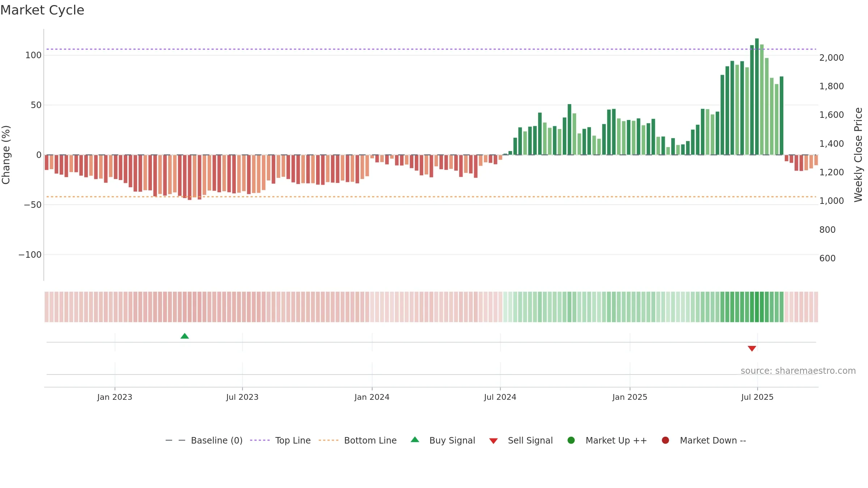Click the gray dashed Baseline legend swatch
Screen dimensions: 868x488
[x=175, y=440]
